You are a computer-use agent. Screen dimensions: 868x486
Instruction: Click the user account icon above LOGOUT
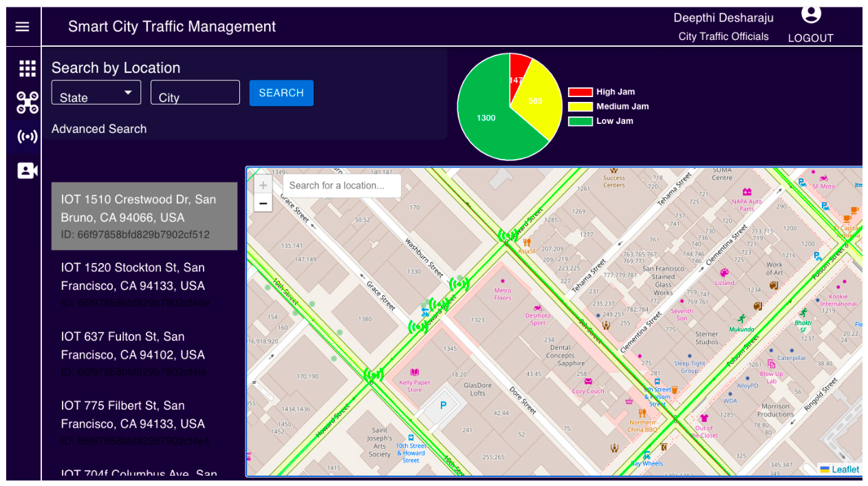coord(812,14)
